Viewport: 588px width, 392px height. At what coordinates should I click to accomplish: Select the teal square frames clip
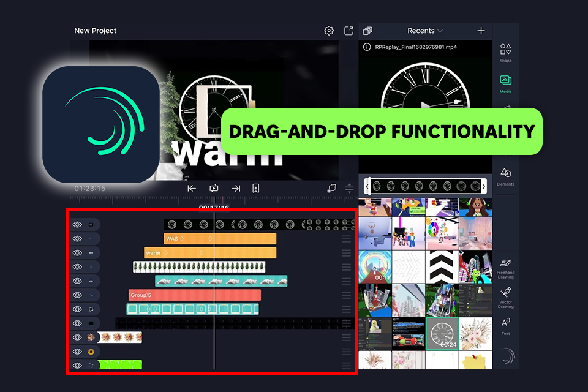(192, 309)
